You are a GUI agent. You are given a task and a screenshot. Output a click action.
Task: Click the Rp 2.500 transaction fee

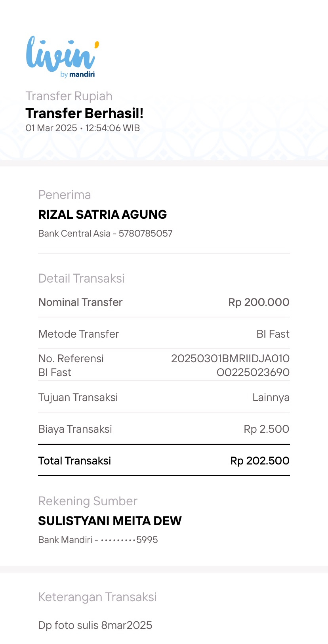coord(266,429)
